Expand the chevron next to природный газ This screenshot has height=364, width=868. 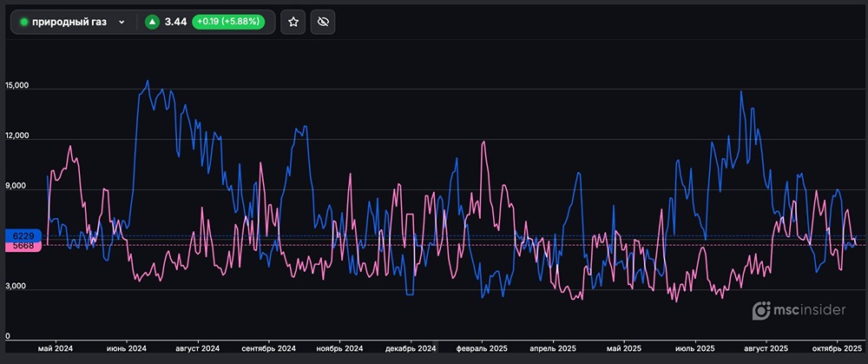(x=122, y=22)
